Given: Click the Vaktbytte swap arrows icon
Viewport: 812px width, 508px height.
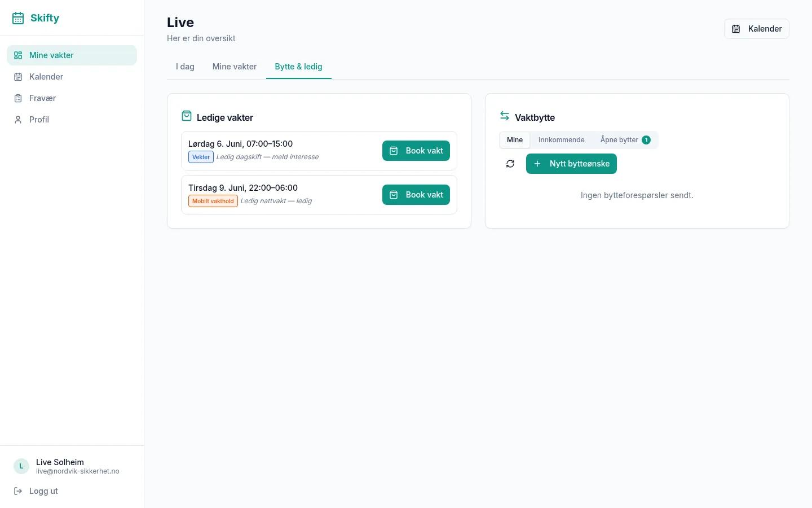Looking at the screenshot, I should (505, 116).
